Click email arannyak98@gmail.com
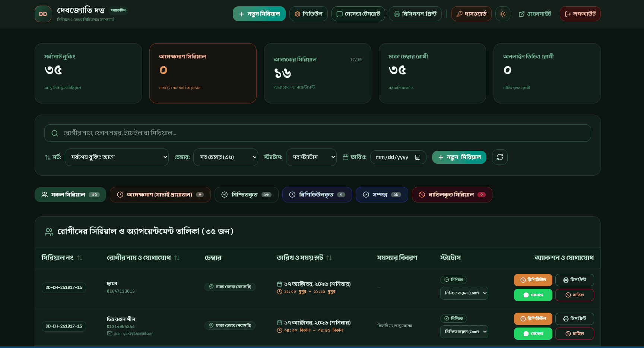 point(133,333)
